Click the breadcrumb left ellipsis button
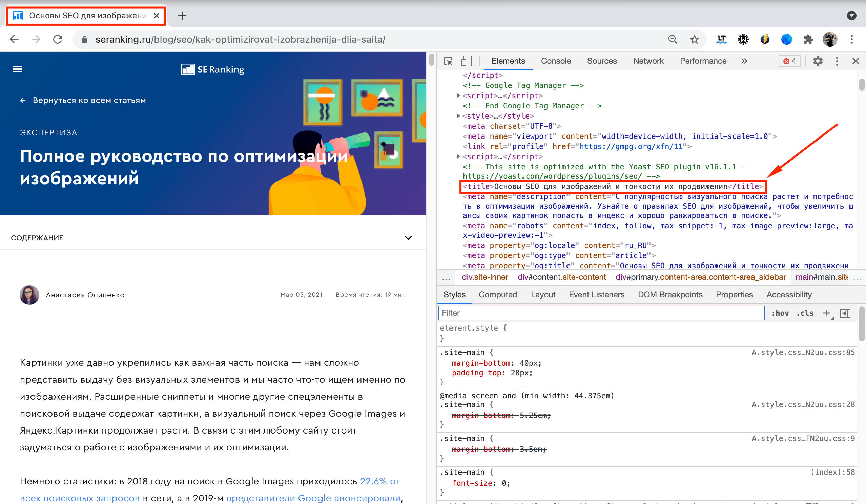Viewport: 866px width, 504px height. click(x=446, y=278)
